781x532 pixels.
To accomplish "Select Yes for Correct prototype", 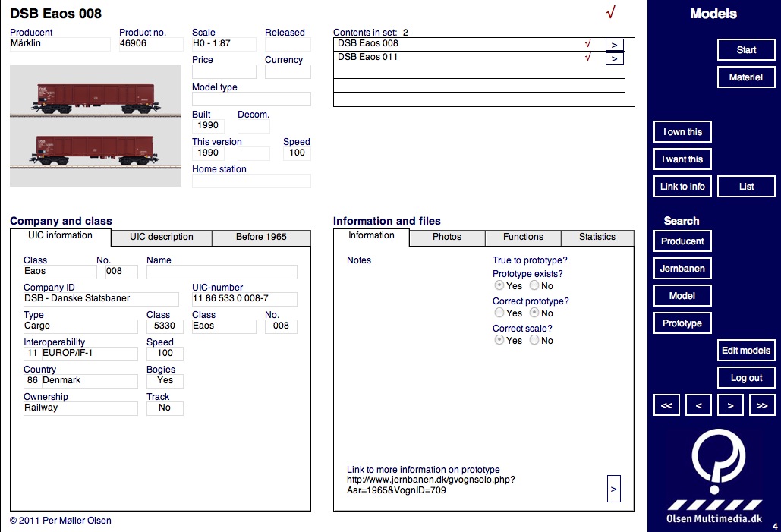I will pos(499,313).
